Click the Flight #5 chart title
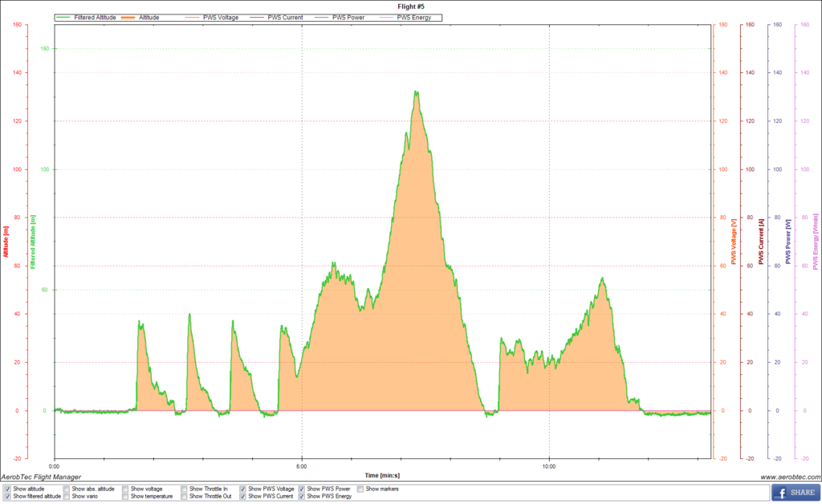Screen dimensions: 822x504 coord(410,6)
